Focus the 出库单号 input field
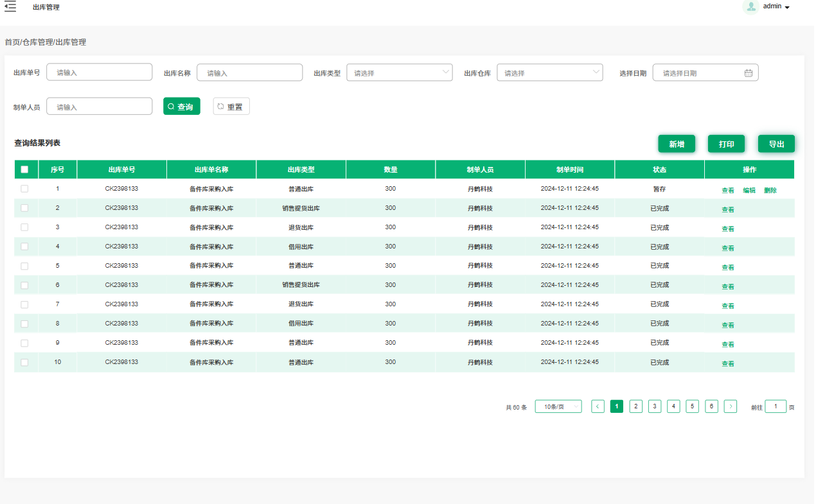This screenshot has height=504, width=816. tap(99, 73)
